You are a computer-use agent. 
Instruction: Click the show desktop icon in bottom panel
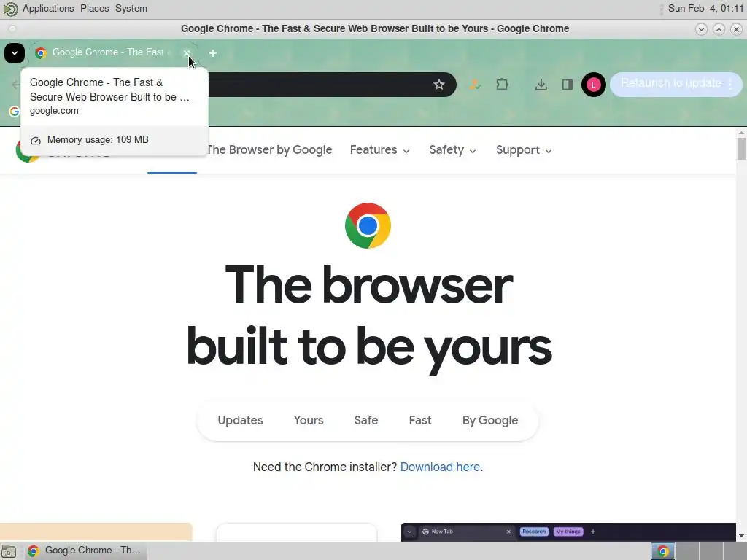(x=9, y=551)
